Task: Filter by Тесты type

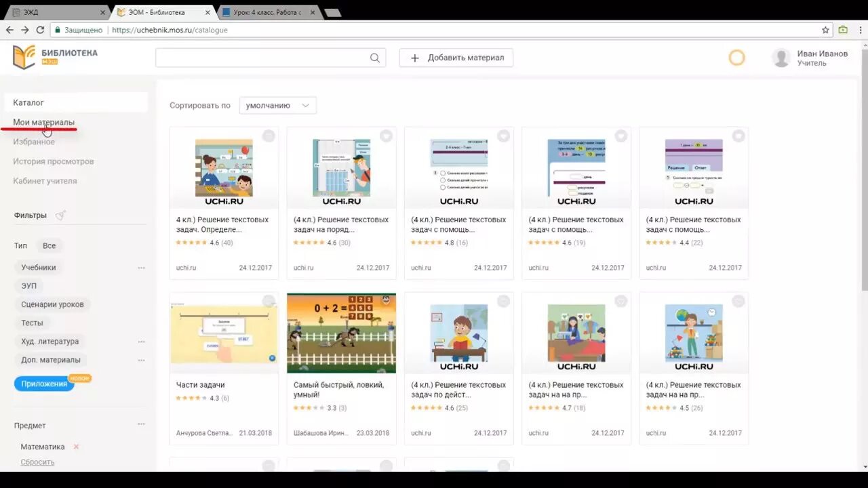Action: [32, 323]
